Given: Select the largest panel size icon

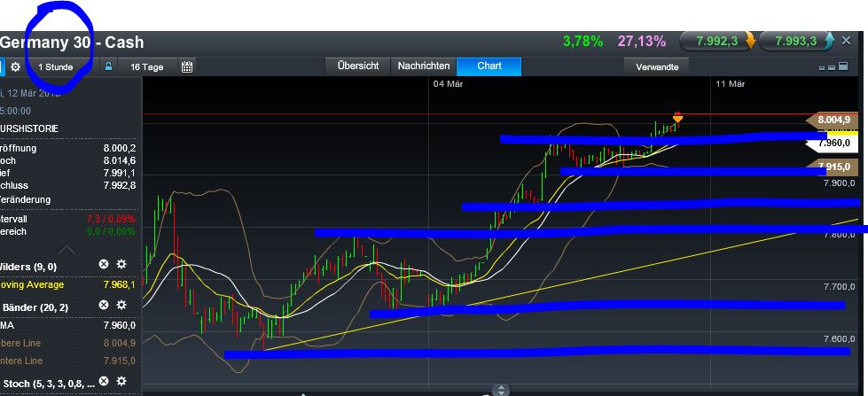Looking at the screenshot, I should 843,66.
